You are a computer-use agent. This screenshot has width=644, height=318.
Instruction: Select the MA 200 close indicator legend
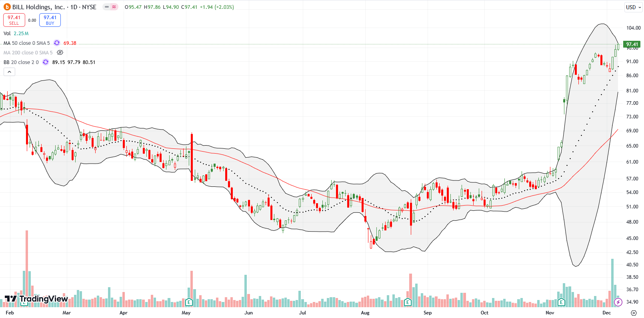(x=28, y=53)
